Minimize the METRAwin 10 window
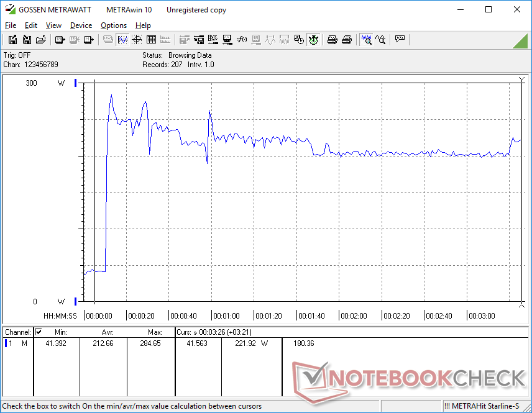 [x=461, y=9]
